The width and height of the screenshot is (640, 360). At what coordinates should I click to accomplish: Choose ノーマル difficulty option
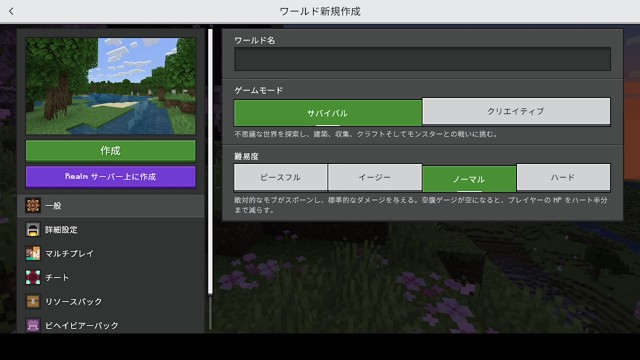(x=469, y=179)
